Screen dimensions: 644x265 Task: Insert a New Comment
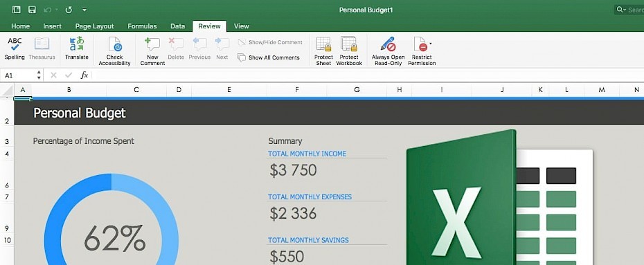click(x=152, y=51)
